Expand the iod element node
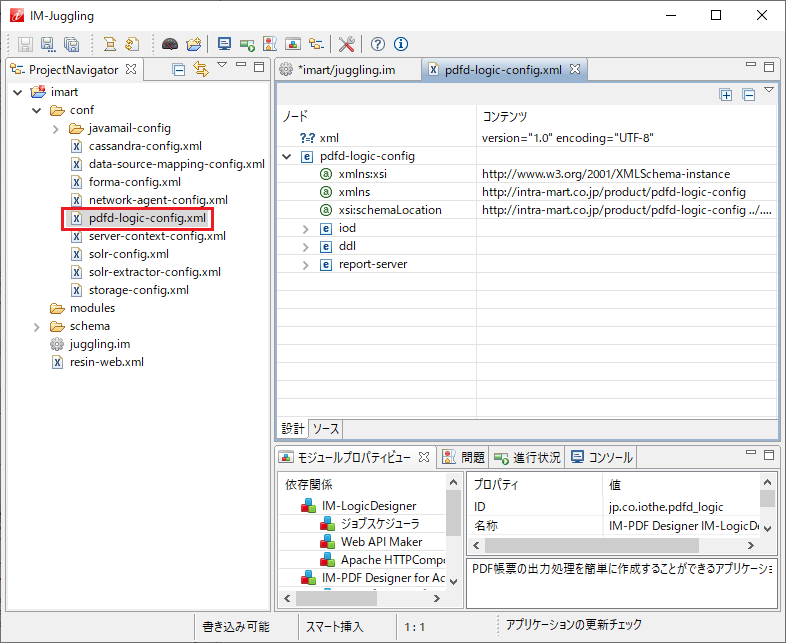 click(307, 229)
